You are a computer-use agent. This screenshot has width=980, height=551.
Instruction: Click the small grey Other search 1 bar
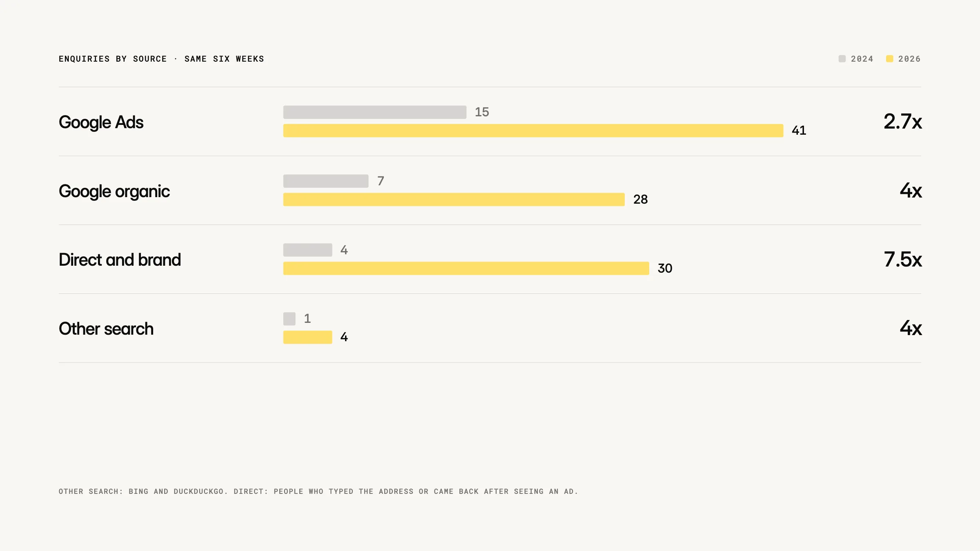(290, 319)
